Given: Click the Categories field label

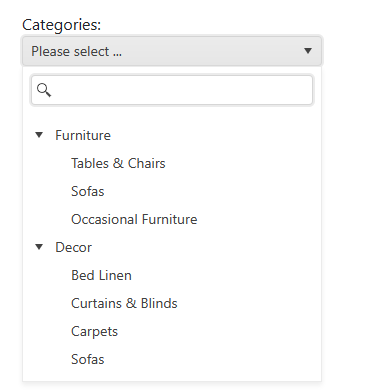Looking at the screenshot, I should [61, 25].
